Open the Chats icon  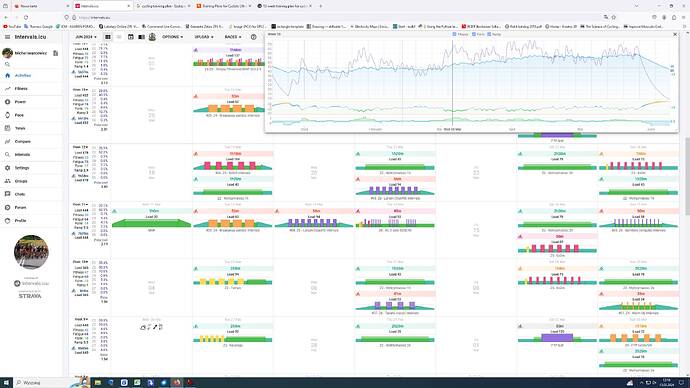click(x=7, y=194)
